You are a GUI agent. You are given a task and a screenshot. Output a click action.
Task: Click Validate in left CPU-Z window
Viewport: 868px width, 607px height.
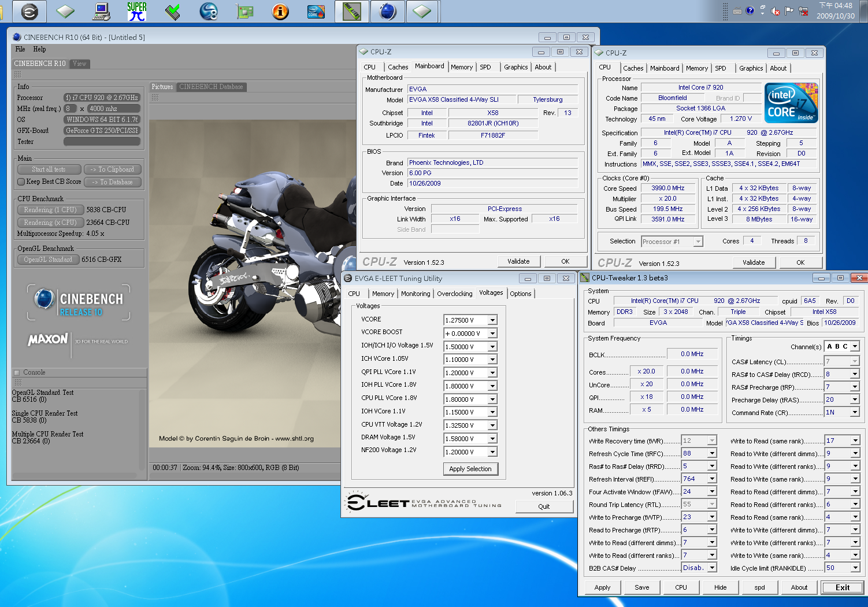click(518, 261)
